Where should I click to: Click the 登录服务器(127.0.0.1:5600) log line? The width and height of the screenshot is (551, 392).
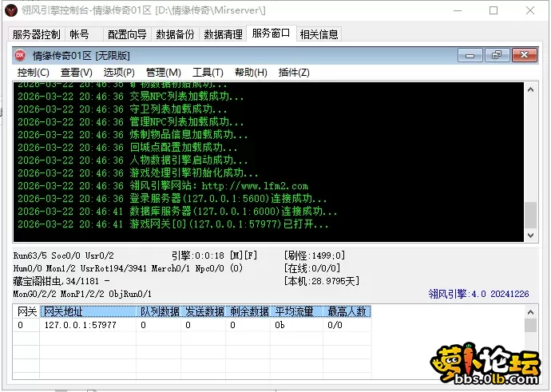pyautogui.click(x=172, y=199)
